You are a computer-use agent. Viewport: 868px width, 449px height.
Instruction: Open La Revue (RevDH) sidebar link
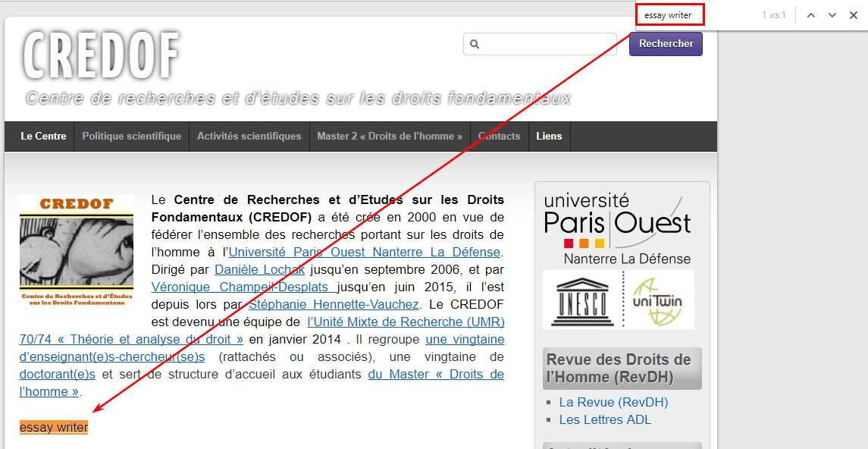(613, 402)
